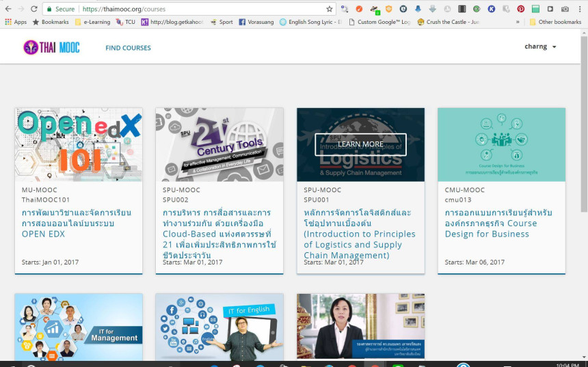588x367 pixels.
Task: Click the film strip extension icon
Action: point(462,9)
